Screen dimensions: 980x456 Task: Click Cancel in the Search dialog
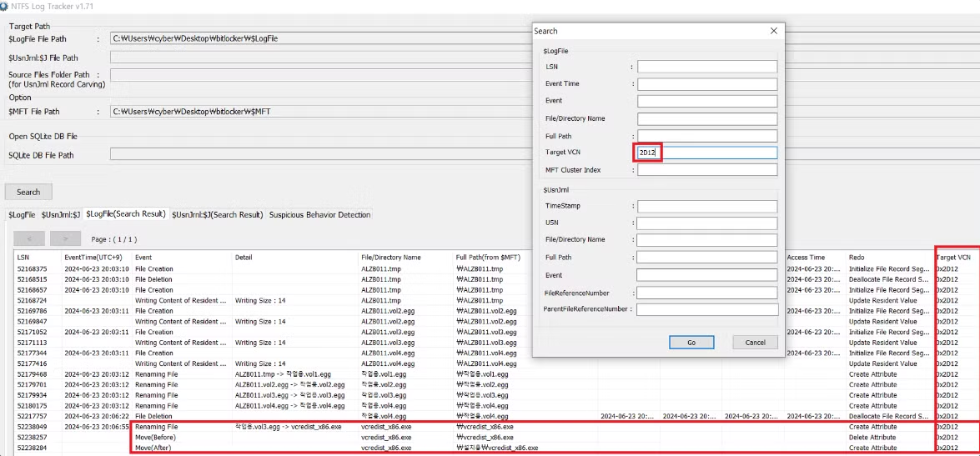click(x=755, y=343)
